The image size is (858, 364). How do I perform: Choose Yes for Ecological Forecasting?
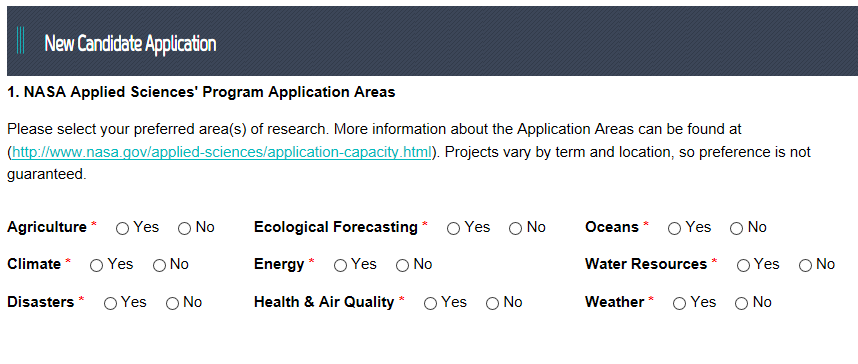453,229
